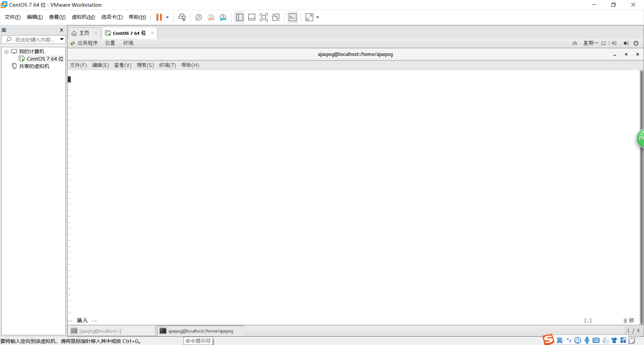
Task: Collapse the 我的计算机 tree node
Action: (x=6, y=52)
